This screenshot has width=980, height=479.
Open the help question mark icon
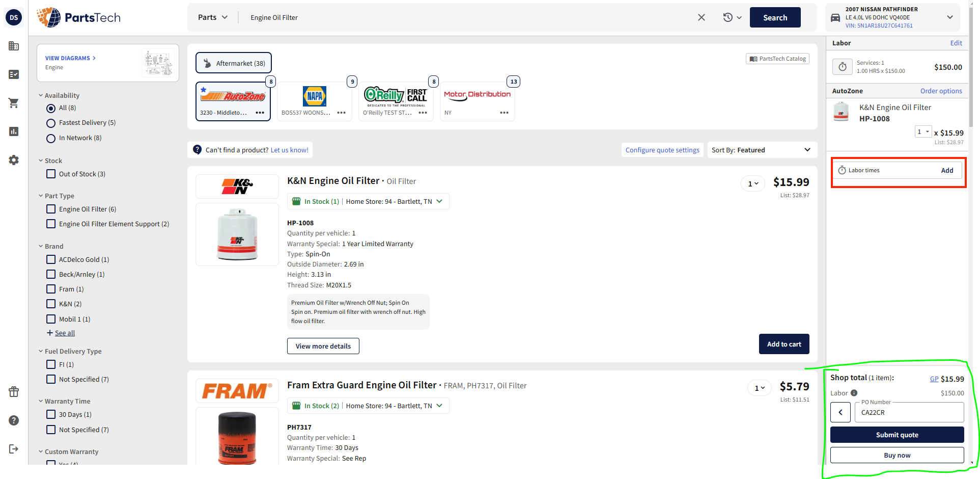point(14,420)
